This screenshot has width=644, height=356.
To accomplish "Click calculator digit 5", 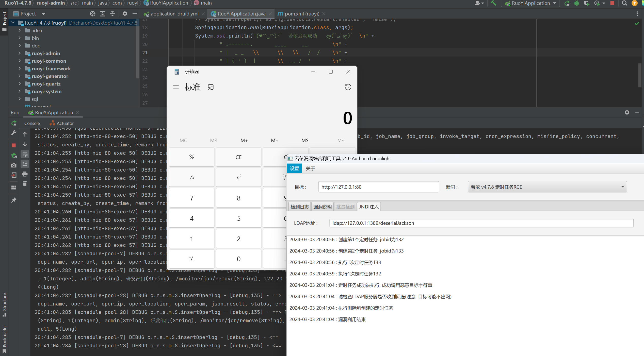I will click(238, 218).
